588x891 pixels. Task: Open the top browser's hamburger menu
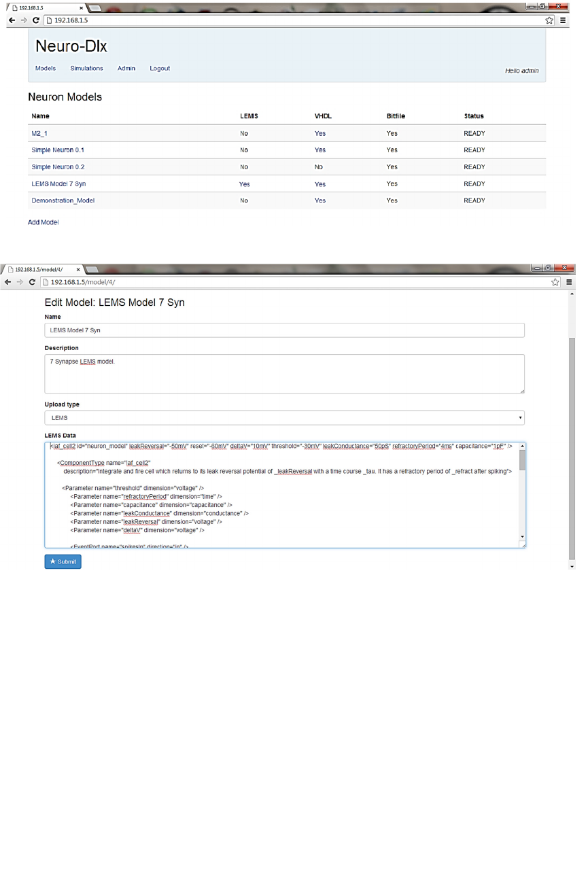click(563, 20)
